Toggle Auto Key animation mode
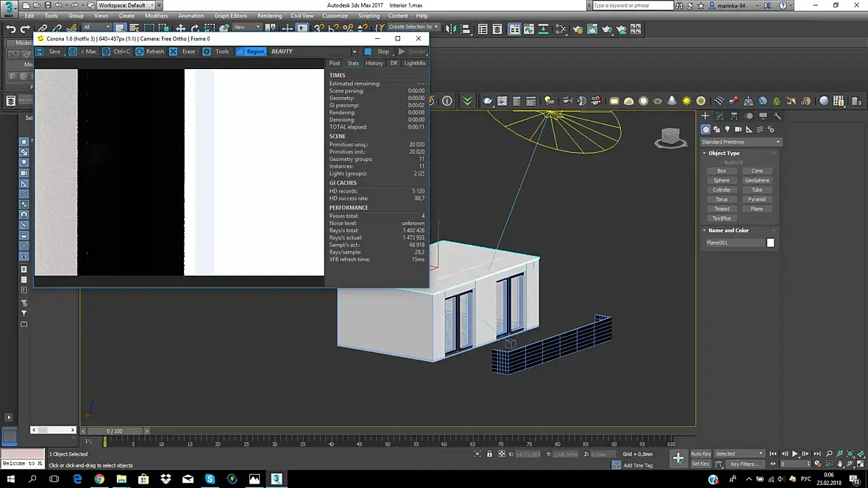The image size is (868, 488). 700,453
